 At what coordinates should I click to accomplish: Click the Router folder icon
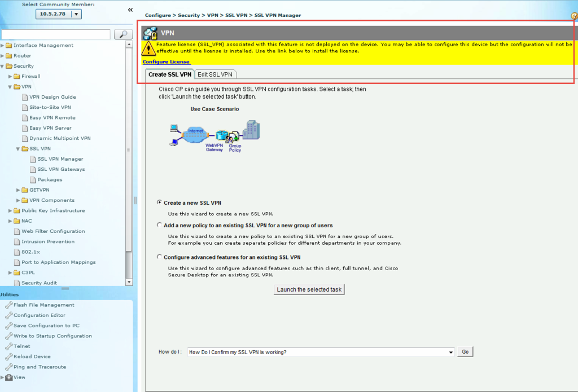[9, 56]
